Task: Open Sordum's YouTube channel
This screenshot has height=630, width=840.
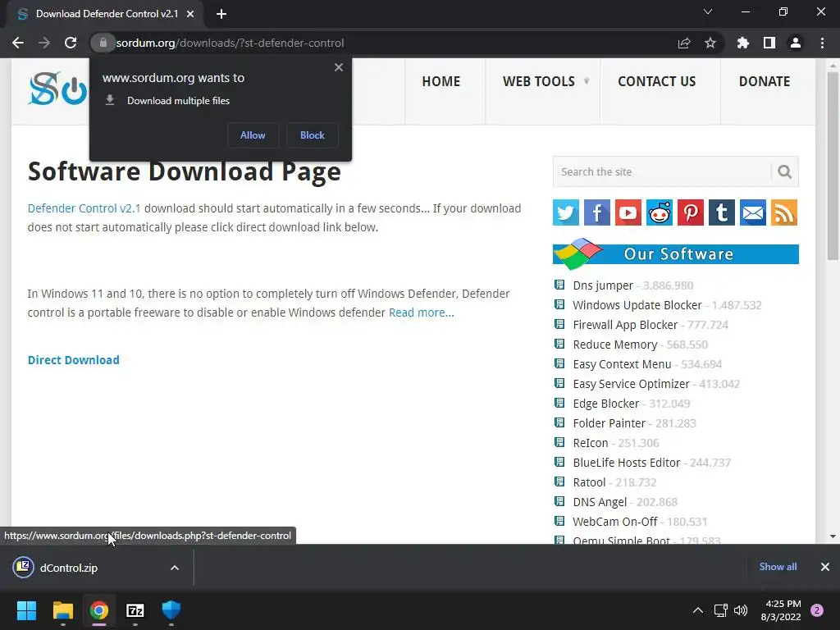Action: (628, 212)
